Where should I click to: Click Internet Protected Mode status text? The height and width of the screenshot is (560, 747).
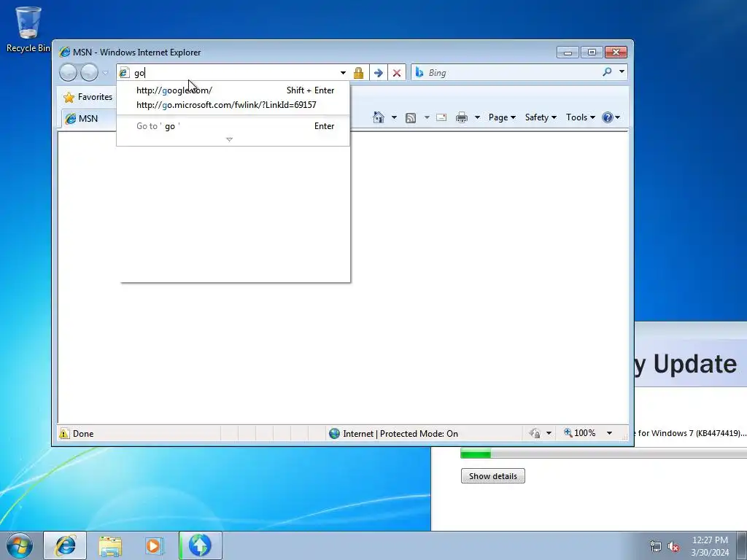click(400, 433)
